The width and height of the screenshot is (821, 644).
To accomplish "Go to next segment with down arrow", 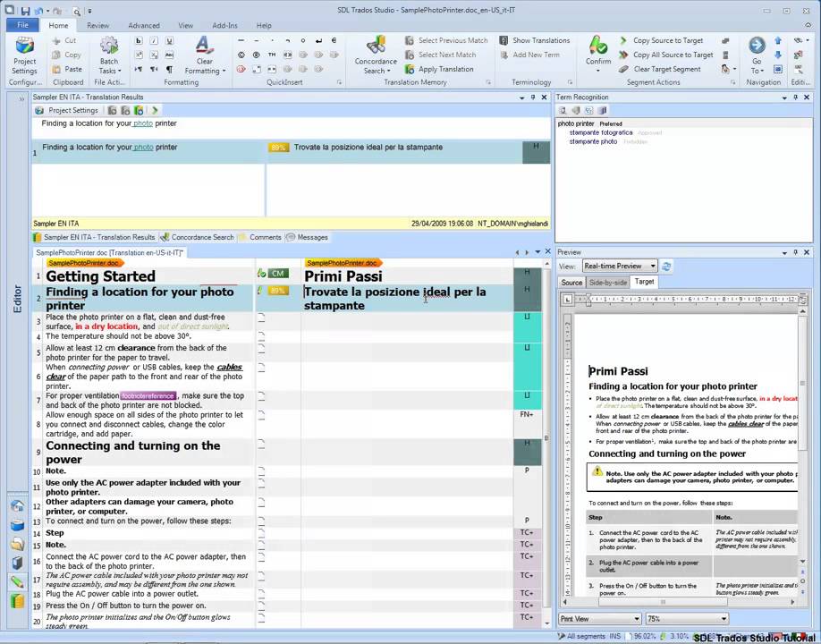I will 778,55.
